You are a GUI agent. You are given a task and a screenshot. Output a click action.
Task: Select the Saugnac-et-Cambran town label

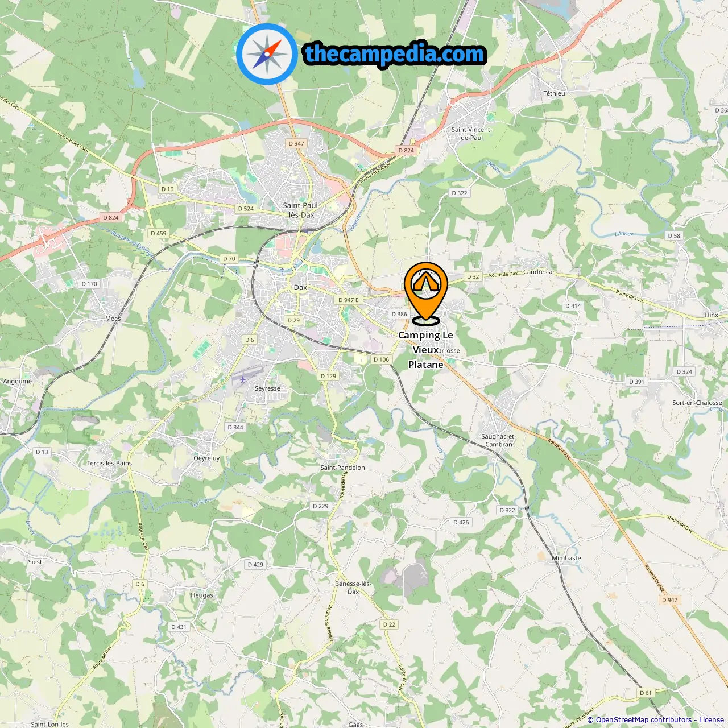(498, 441)
